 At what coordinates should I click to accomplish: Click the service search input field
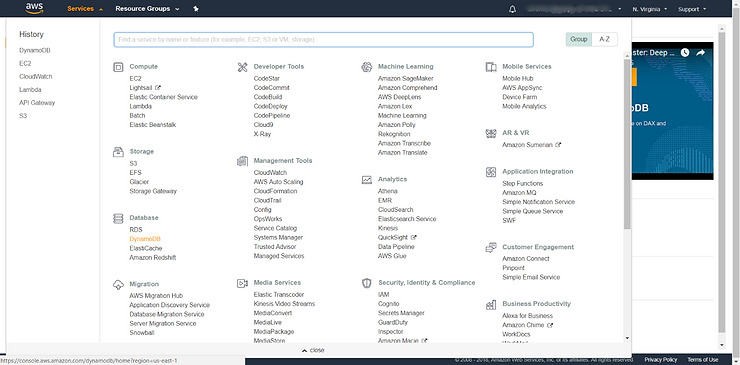pyautogui.click(x=323, y=40)
